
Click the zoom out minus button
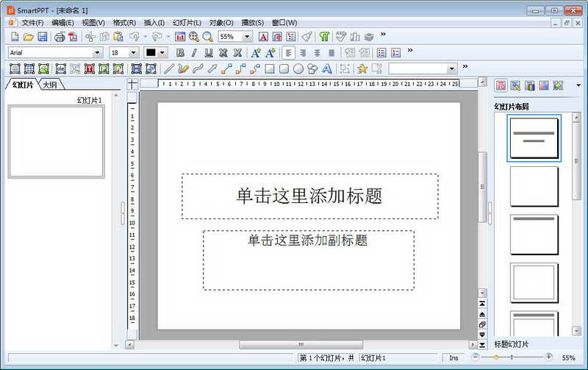pos(475,357)
